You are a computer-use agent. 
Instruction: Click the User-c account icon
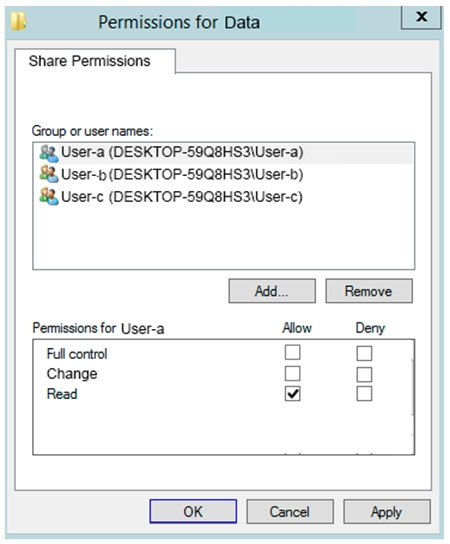pyautogui.click(x=49, y=196)
